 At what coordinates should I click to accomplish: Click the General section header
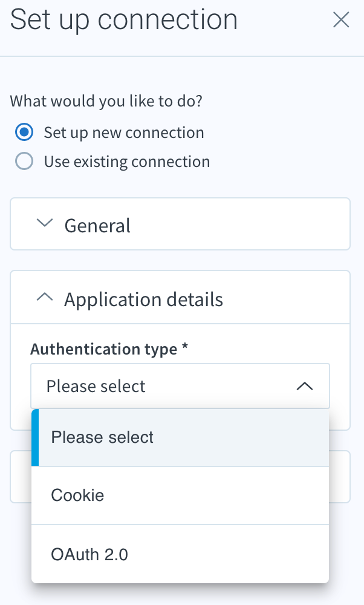coord(97,224)
